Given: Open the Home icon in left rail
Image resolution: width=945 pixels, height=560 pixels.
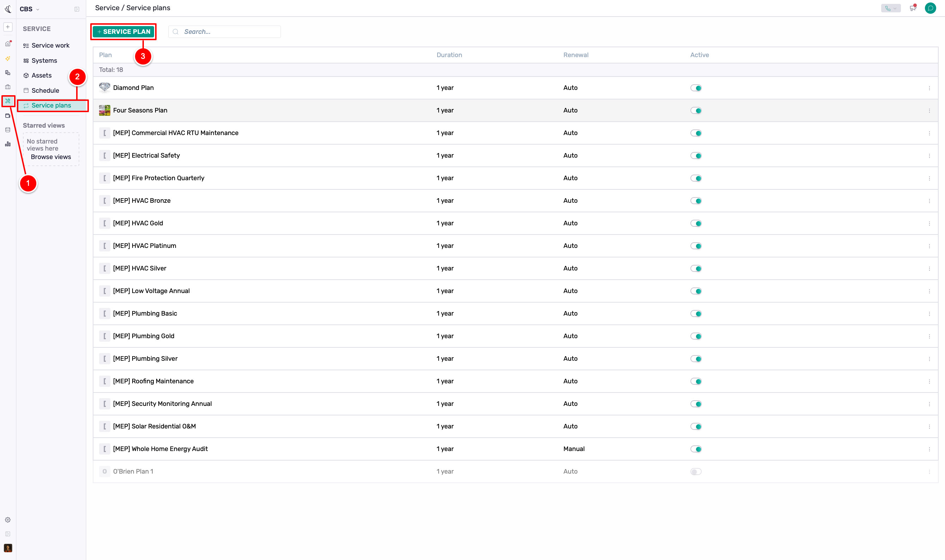Looking at the screenshot, I should 7,44.
